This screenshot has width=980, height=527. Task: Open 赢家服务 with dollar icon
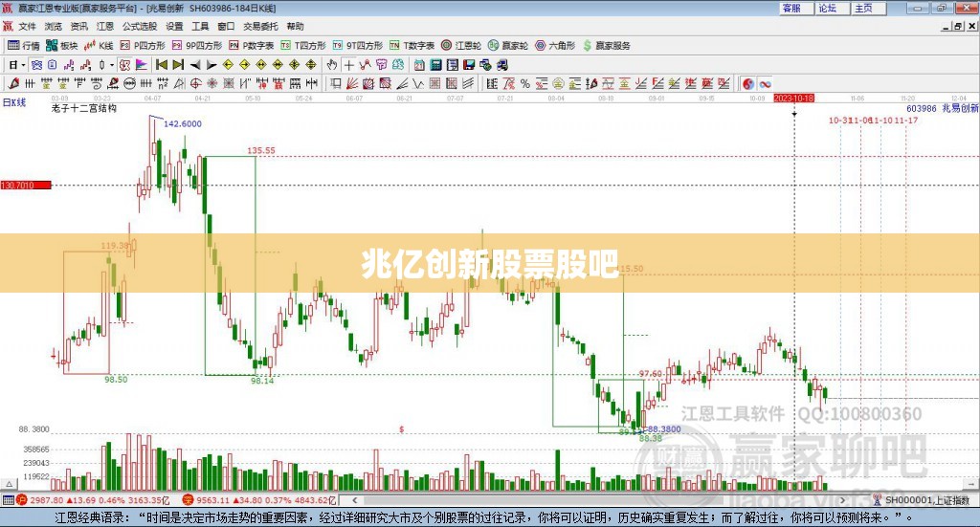pos(606,46)
